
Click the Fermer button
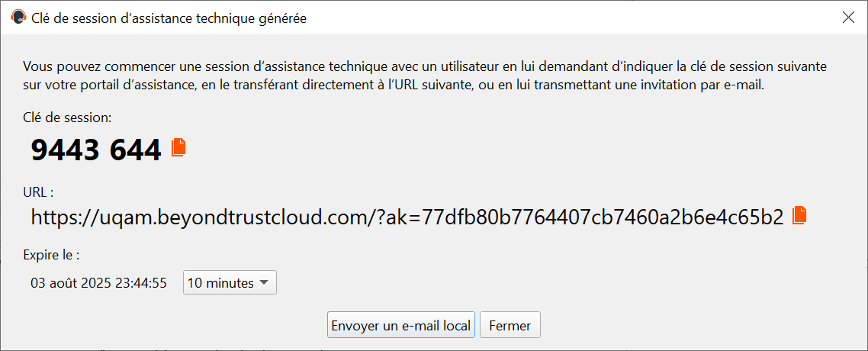coord(510,325)
